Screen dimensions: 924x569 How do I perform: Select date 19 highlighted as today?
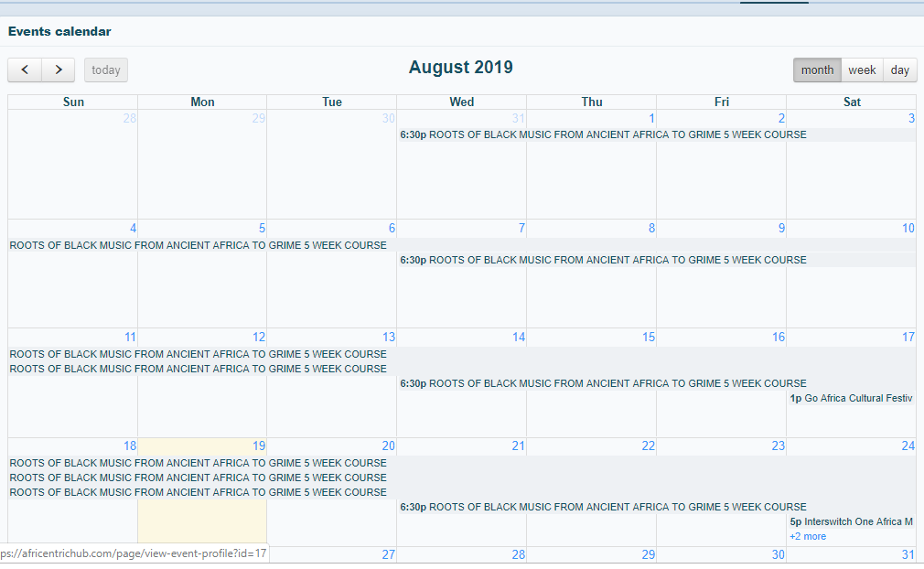(259, 446)
